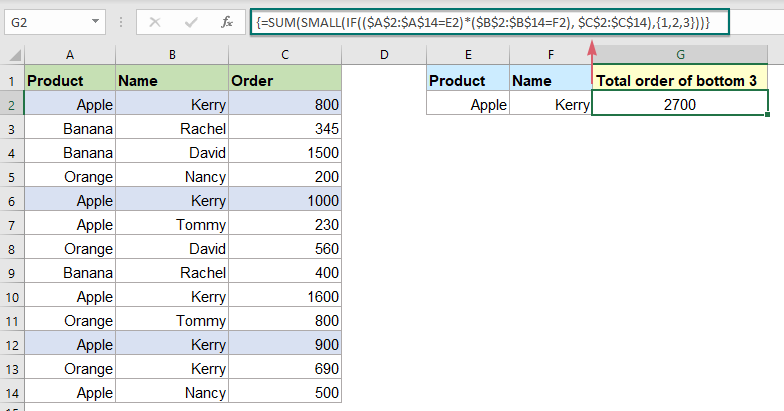Select column A header

point(69,56)
